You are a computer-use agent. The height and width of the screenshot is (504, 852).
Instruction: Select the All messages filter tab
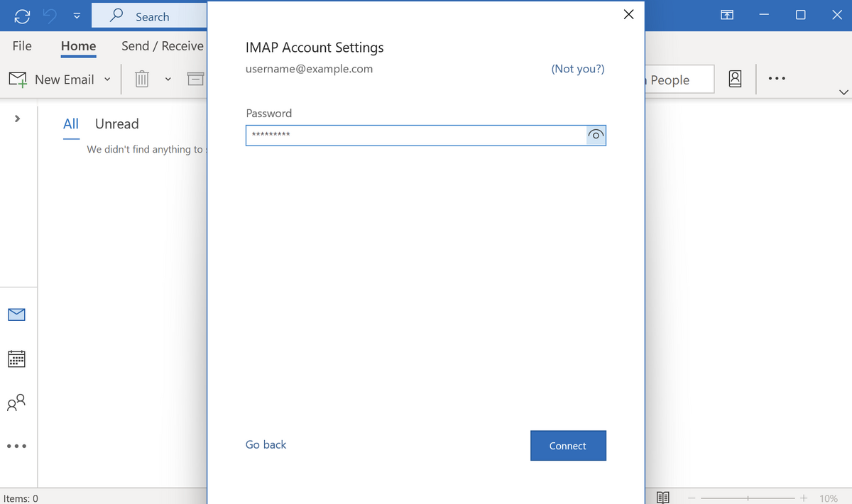71,124
